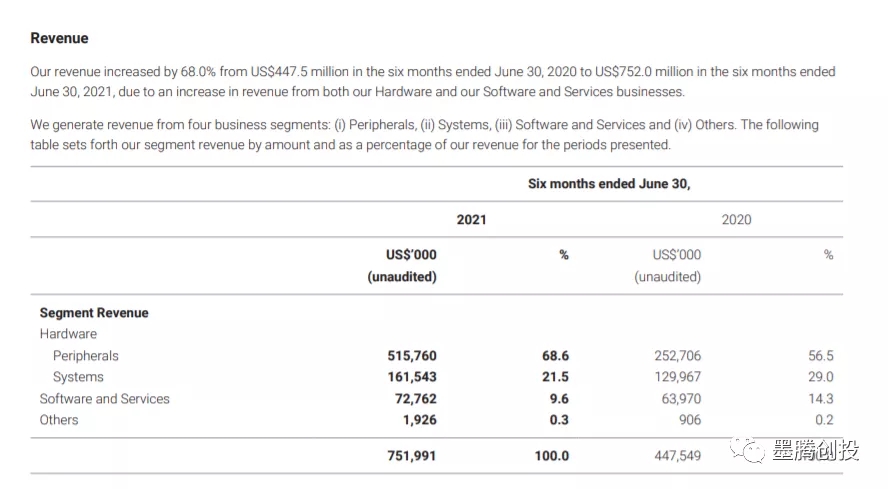Click the 447,549 total for 2020
The image size is (888, 489).
[x=677, y=456]
